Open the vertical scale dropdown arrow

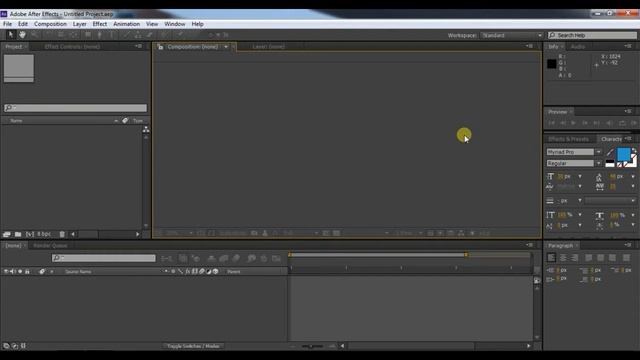coord(580,215)
